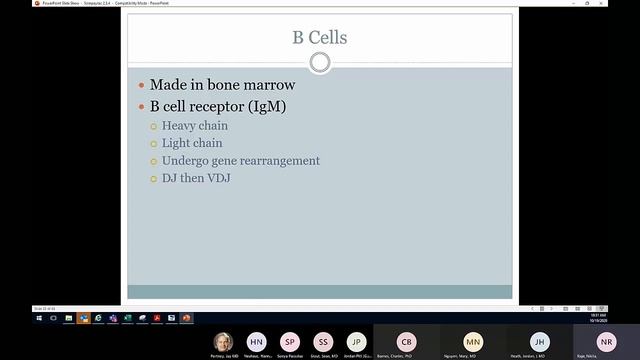Select the JH participant tile

[540, 342]
